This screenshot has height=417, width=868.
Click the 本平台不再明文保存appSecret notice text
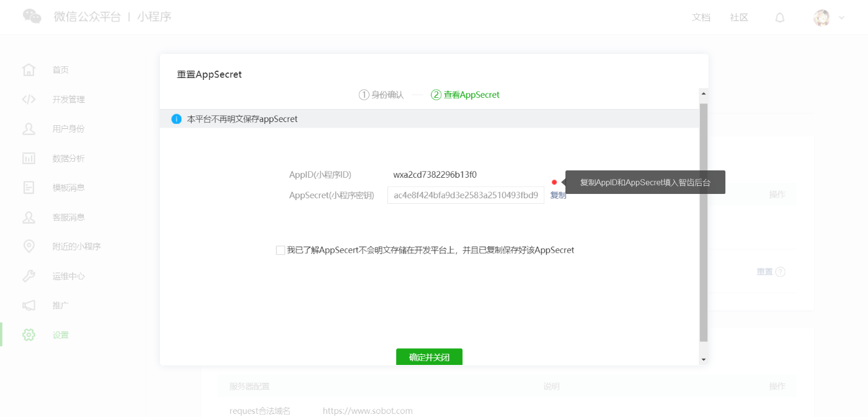point(242,119)
